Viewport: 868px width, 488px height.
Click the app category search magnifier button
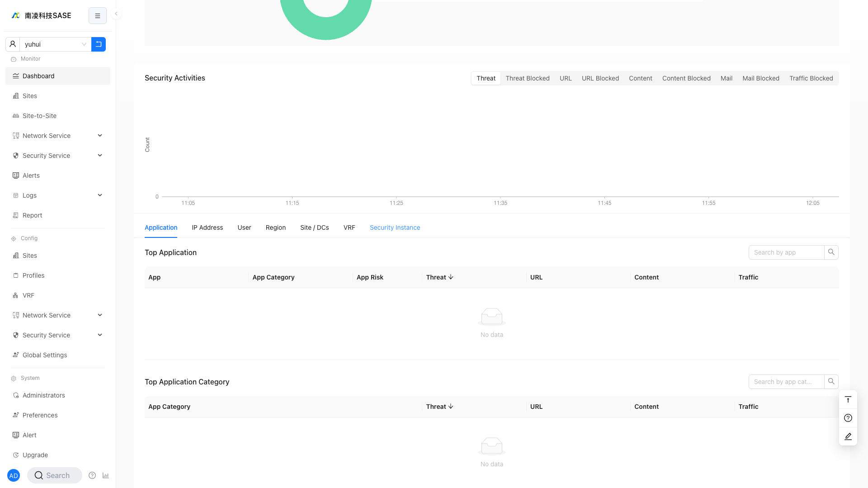(831, 382)
